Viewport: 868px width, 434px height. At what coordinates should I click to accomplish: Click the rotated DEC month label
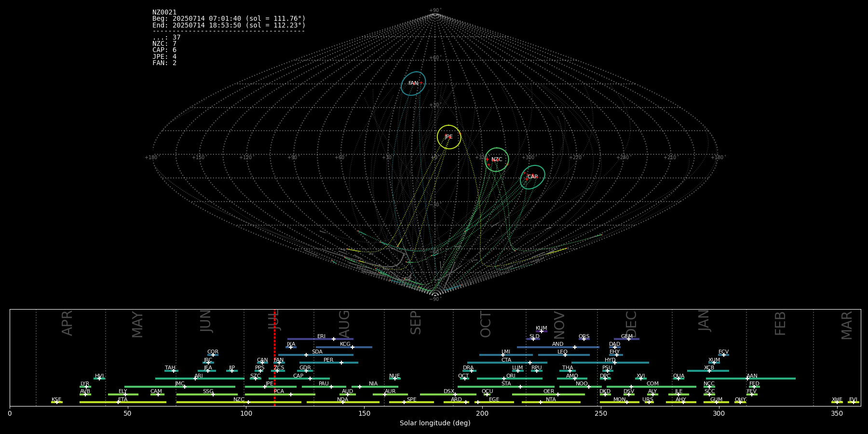[x=631, y=325]
